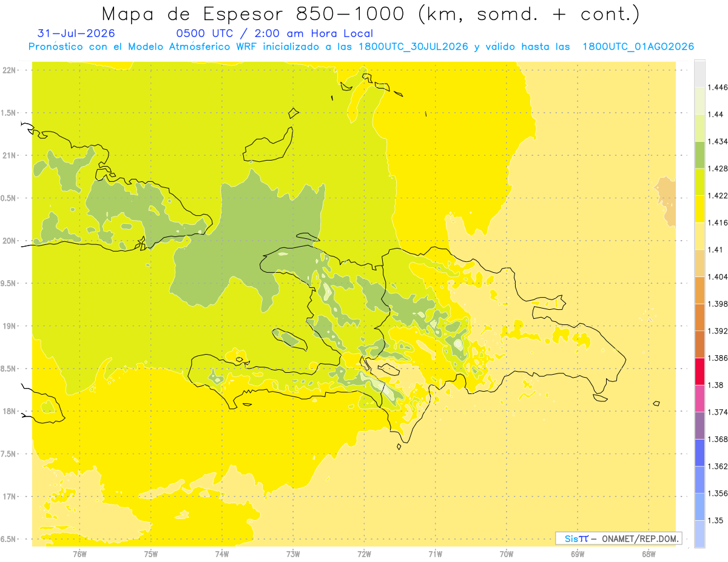728x562 pixels.
Task: Click the lime color bar segment between 1.422 and 1.428
Action: 699,182
